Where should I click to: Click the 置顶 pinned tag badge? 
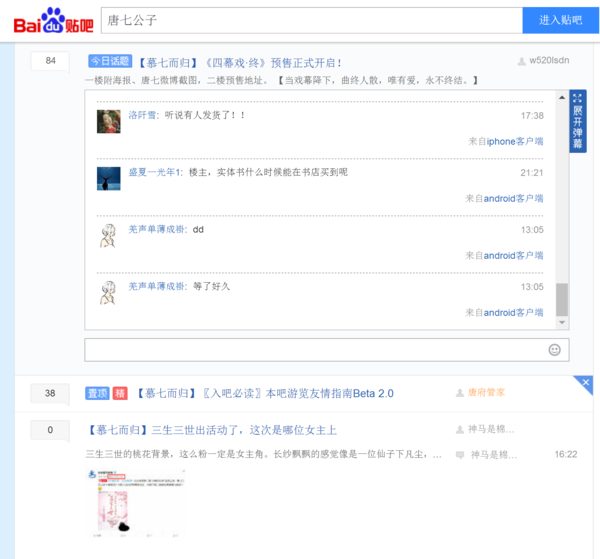[x=96, y=393]
